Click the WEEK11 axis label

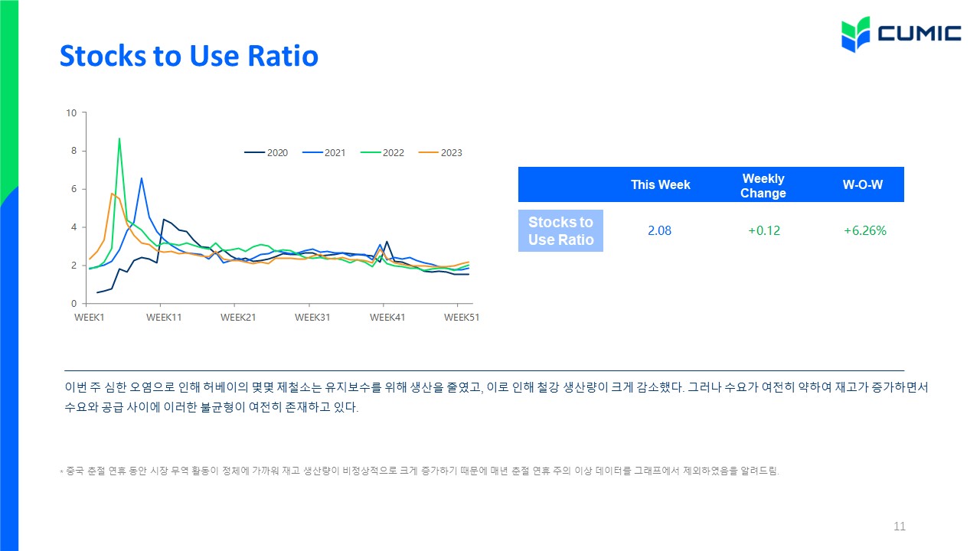click(x=164, y=318)
